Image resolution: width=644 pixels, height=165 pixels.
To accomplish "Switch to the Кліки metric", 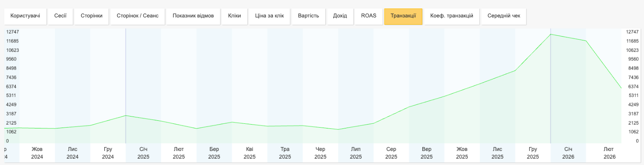I will (x=235, y=16).
